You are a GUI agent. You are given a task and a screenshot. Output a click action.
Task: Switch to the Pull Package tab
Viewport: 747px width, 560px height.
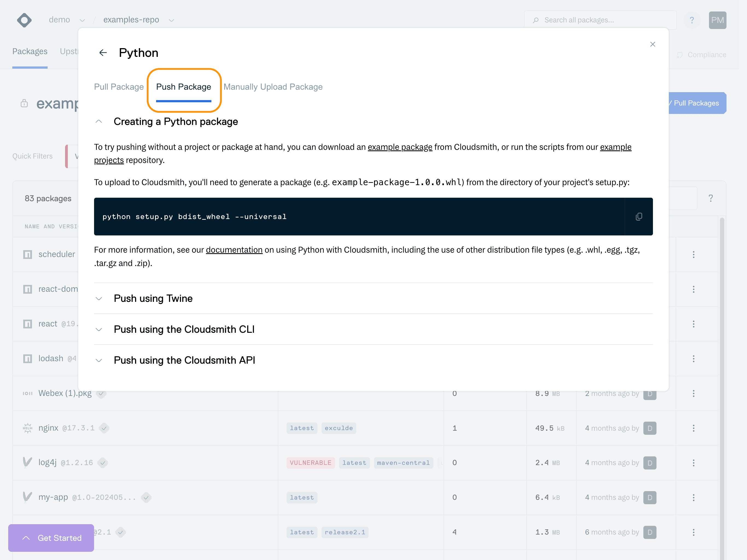coord(119,87)
